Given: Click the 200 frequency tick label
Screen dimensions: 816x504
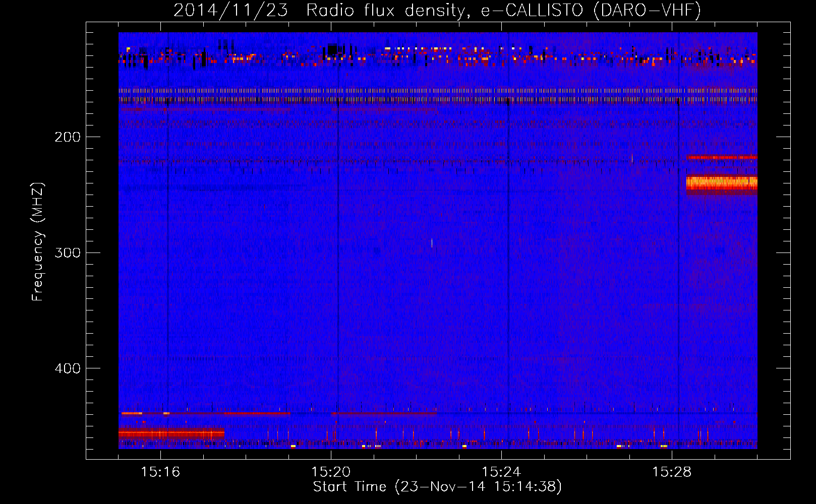Looking at the screenshot, I should 68,137.
